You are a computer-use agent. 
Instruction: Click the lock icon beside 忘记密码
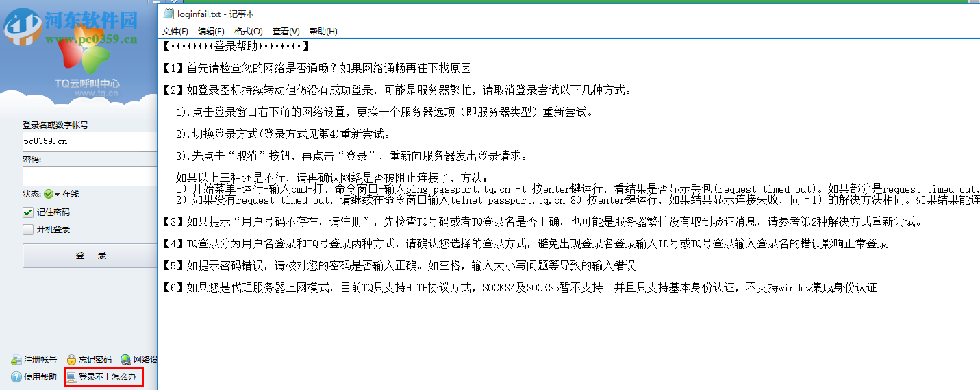pos(71,360)
